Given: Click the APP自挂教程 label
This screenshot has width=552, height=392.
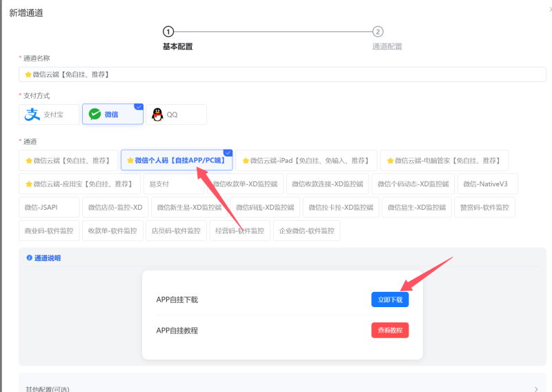Looking at the screenshot, I should pos(177,331).
